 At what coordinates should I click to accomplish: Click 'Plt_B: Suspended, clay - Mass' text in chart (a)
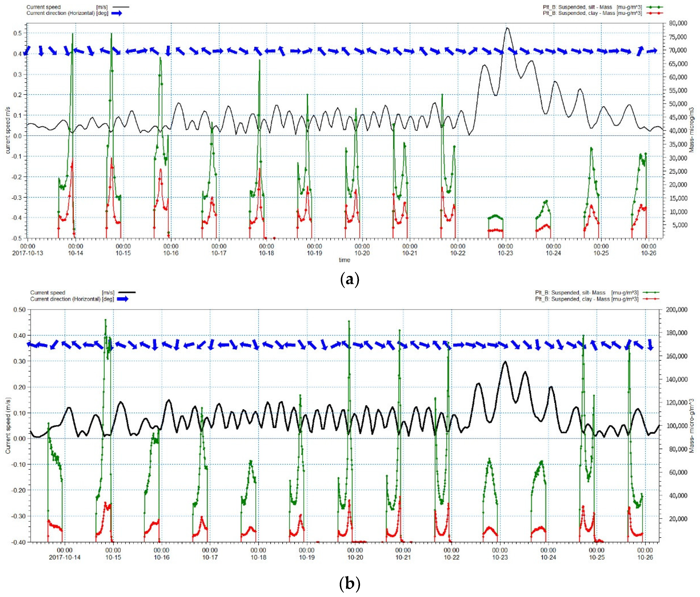[579, 13]
